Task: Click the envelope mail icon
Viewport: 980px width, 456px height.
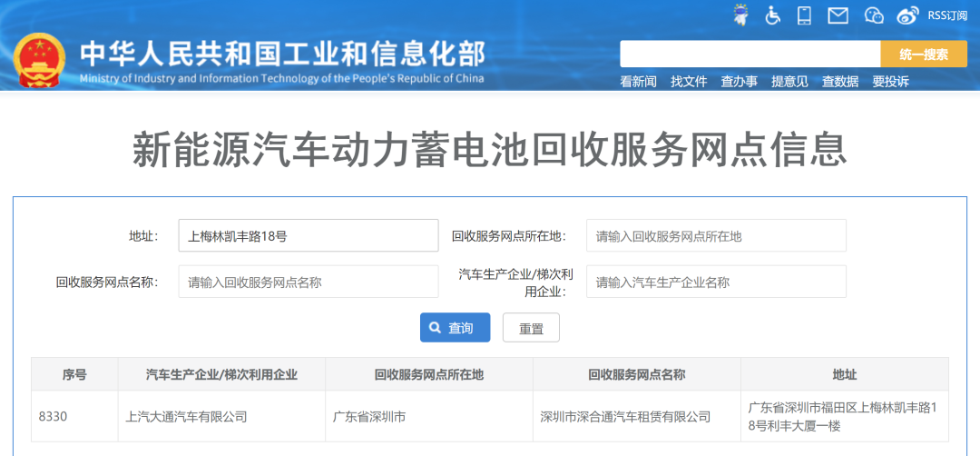Action: [838, 15]
